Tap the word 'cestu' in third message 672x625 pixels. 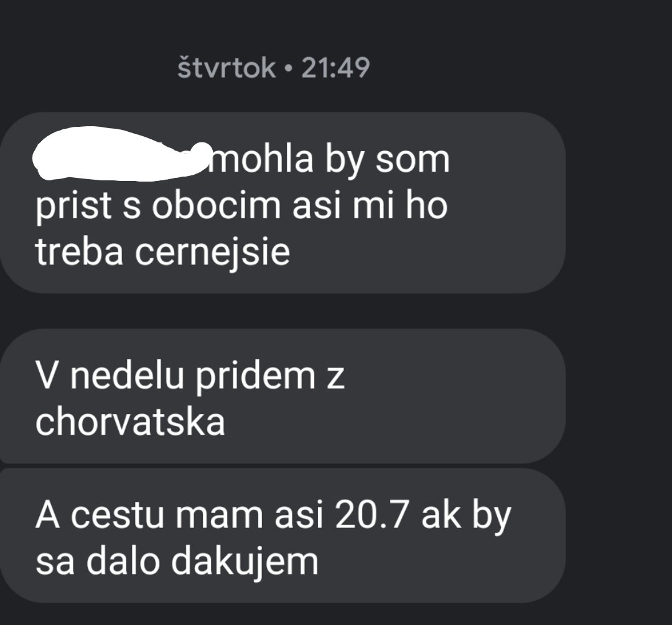[118, 515]
